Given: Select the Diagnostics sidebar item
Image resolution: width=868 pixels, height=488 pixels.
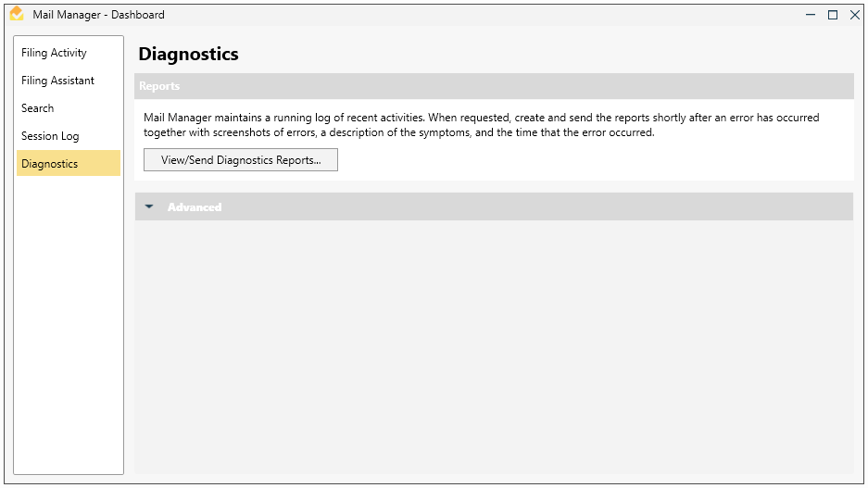Looking at the screenshot, I should (x=50, y=164).
